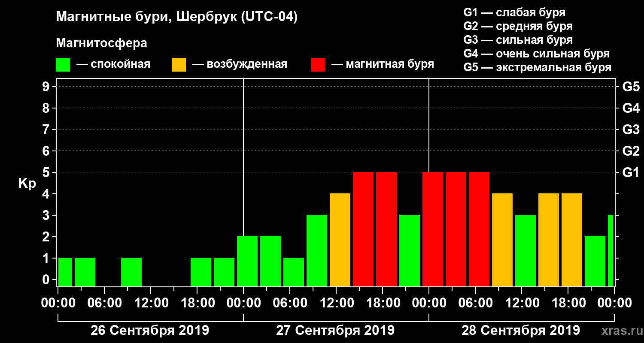Screen dimensions: 644x343
Task: Click the '06:00' time label under 28 September
Action: click(475, 303)
